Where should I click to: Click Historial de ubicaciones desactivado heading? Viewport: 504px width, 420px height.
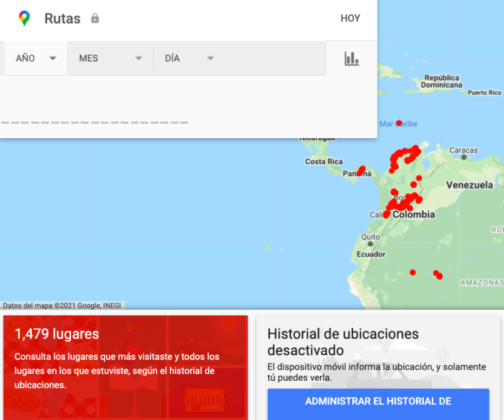(x=343, y=342)
